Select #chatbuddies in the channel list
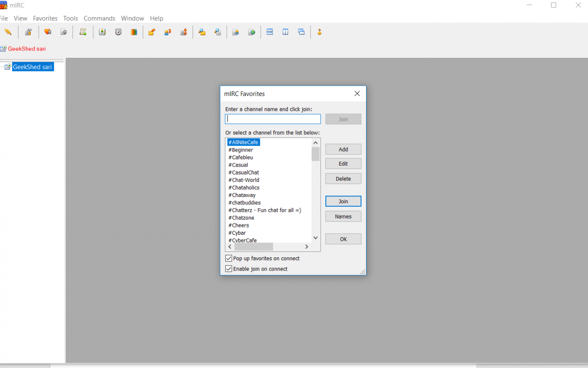Viewport: 588px width, 368px height. point(245,203)
